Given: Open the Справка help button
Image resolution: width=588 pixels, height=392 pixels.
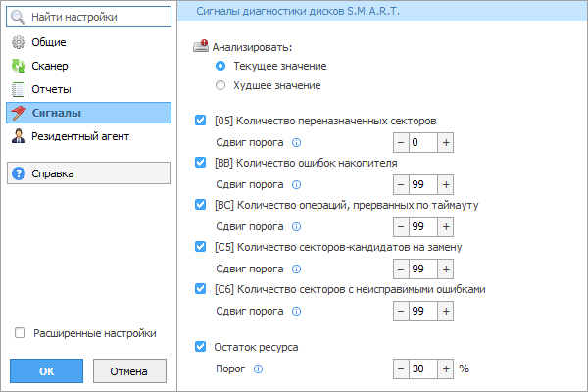Looking at the screenshot, I should 88,173.
